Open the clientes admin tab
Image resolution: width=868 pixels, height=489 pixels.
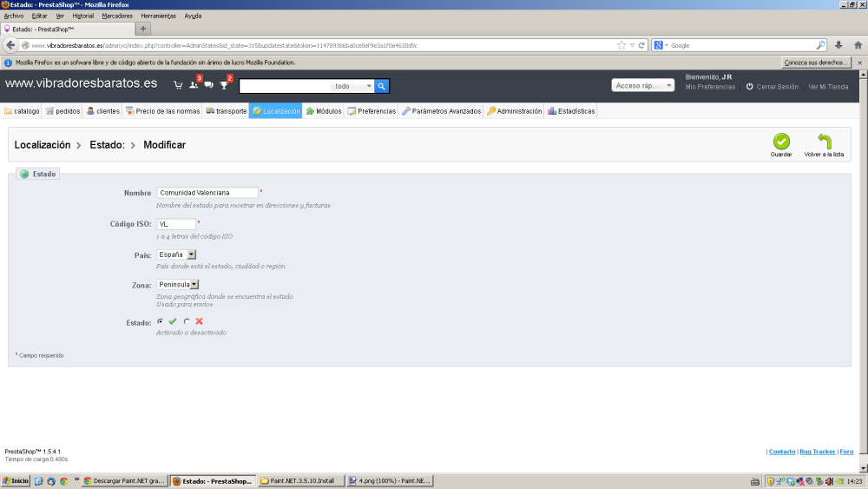103,111
